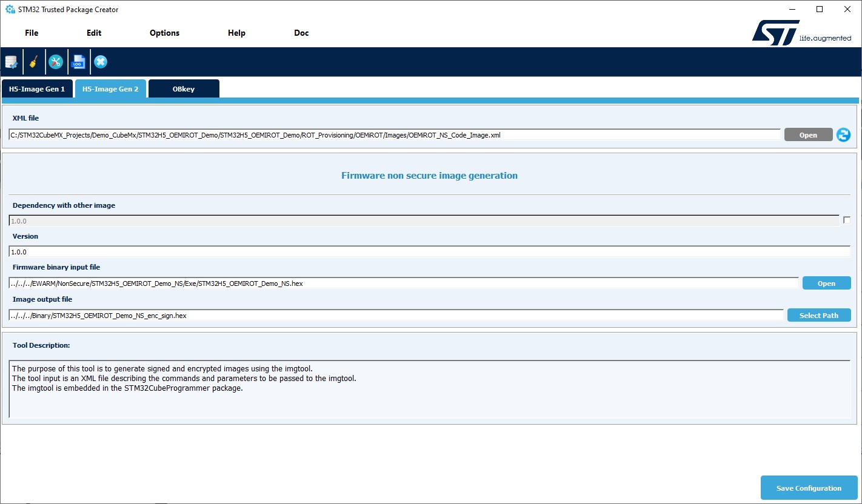This screenshot has width=862, height=504.
Task: Click the Version input field
Action: 430,251
